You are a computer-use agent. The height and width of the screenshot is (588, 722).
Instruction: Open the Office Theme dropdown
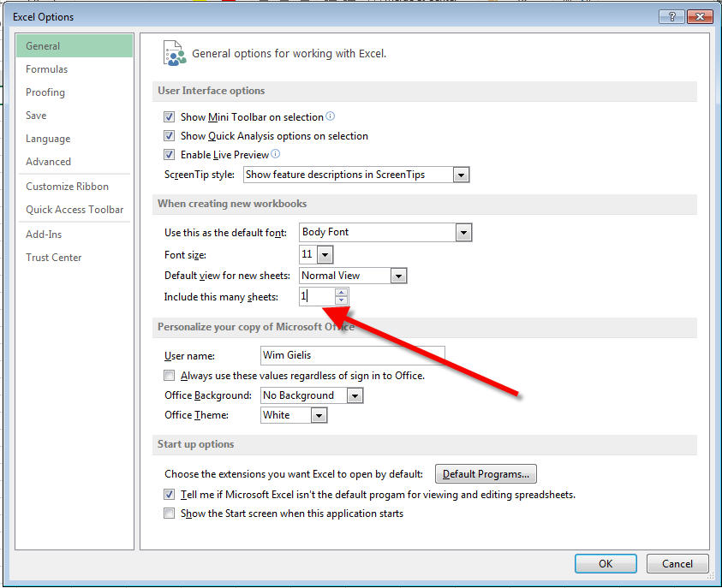[319, 415]
